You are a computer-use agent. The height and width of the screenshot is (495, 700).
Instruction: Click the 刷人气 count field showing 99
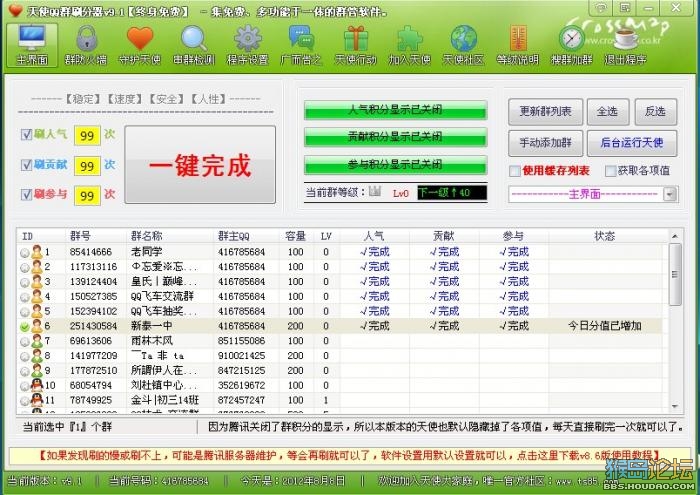pos(87,135)
